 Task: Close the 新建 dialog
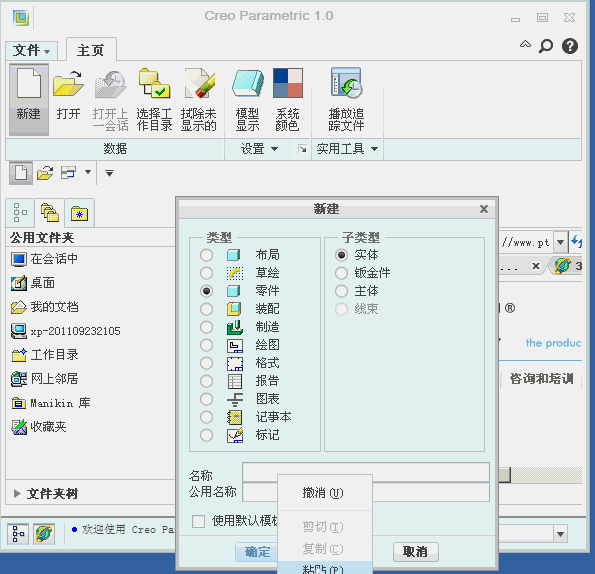(484, 209)
